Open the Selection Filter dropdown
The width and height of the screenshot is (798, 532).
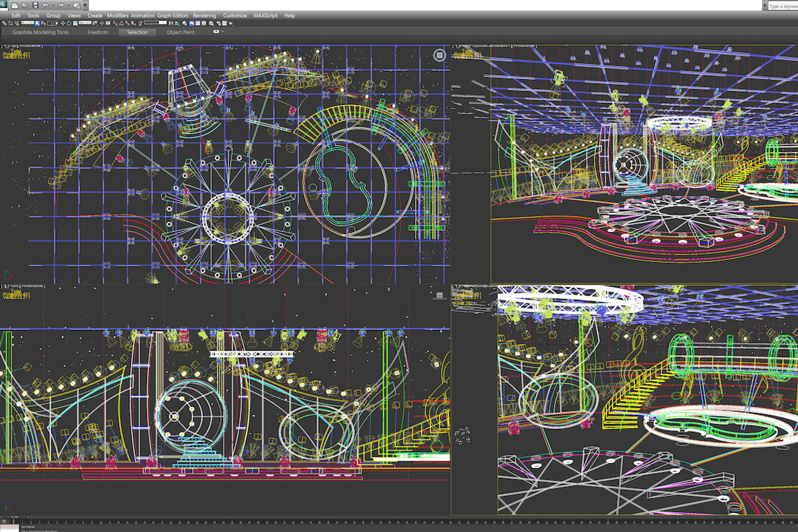[27, 23]
